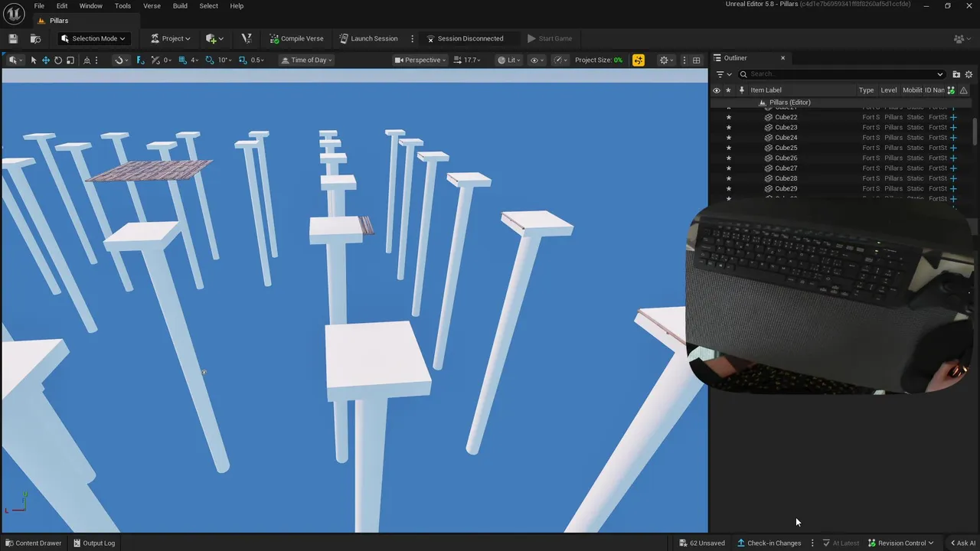Image resolution: width=980 pixels, height=551 pixels.
Task: Click the Save icon in main toolbar
Action: pos(13,38)
